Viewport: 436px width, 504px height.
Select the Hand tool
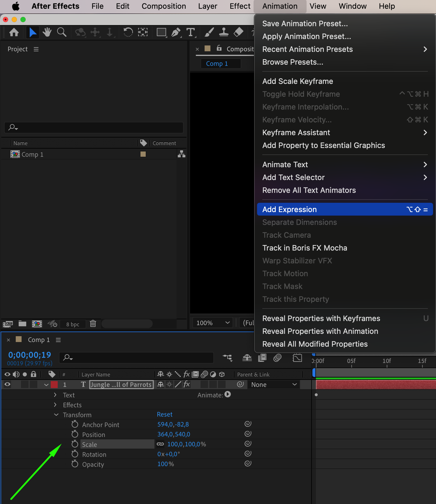47,32
